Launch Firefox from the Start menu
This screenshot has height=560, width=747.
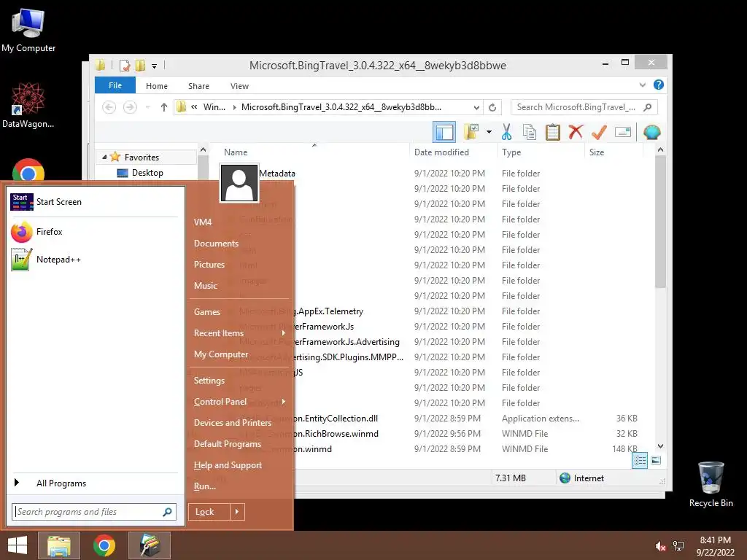94,232
